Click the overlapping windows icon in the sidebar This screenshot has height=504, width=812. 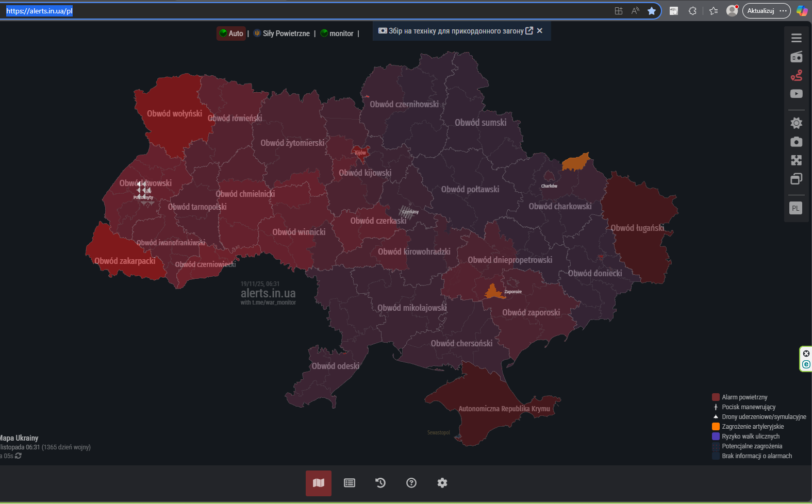pyautogui.click(x=796, y=179)
